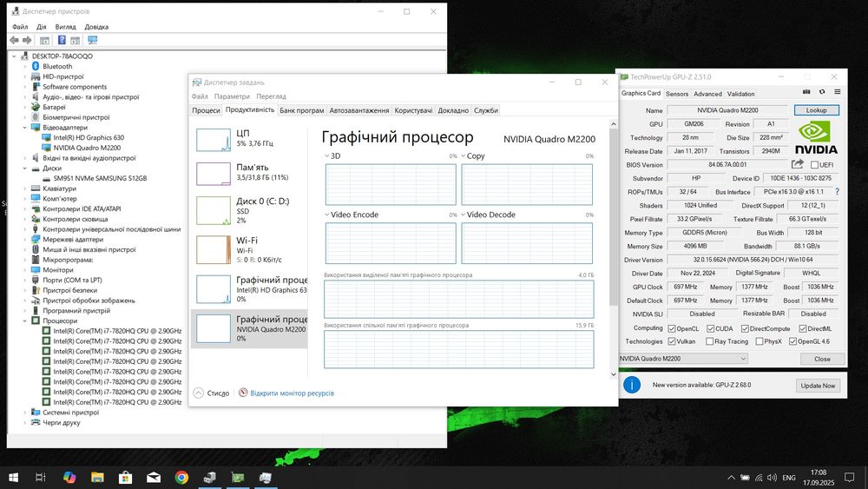Click the volume icon in system tray

[x=773, y=478]
